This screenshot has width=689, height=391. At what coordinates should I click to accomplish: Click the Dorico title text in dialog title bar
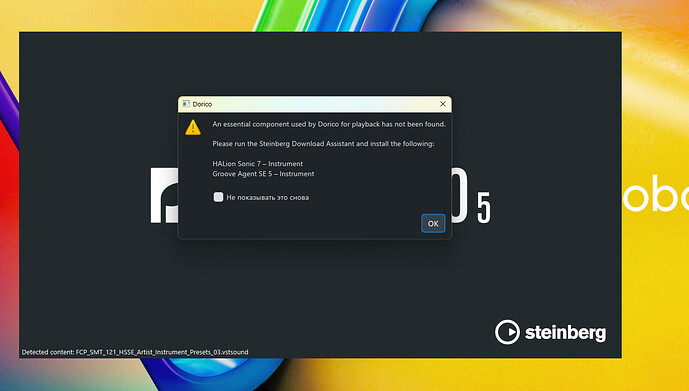pos(202,104)
